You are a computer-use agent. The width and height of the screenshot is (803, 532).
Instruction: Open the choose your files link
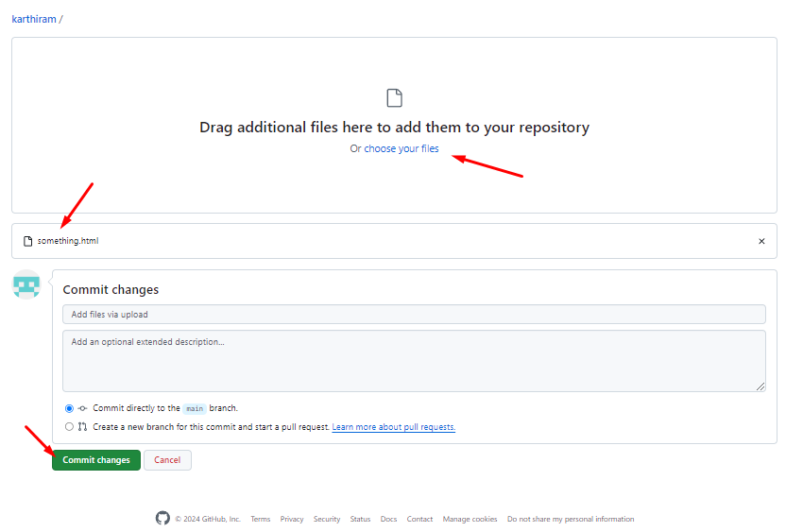click(x=401, y=148)
